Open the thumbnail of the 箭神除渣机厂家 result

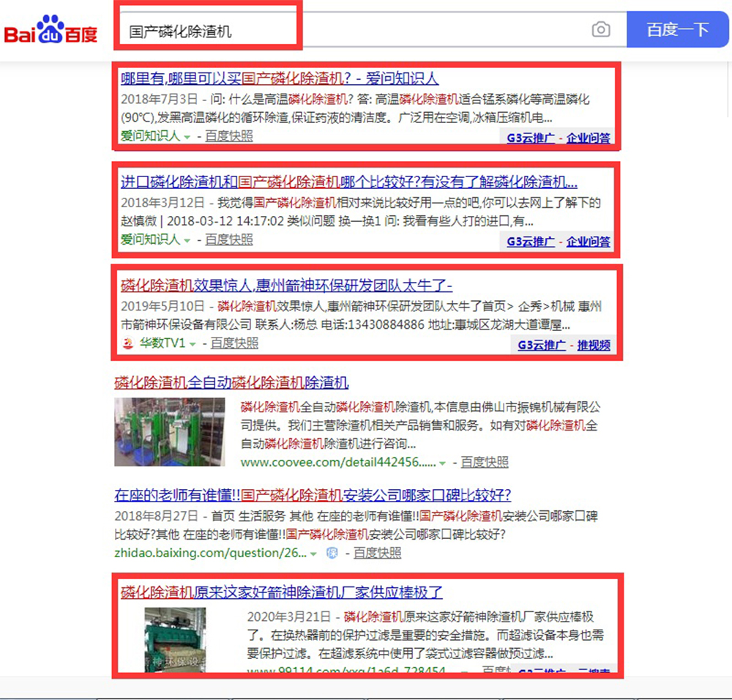tap(175, 640)
